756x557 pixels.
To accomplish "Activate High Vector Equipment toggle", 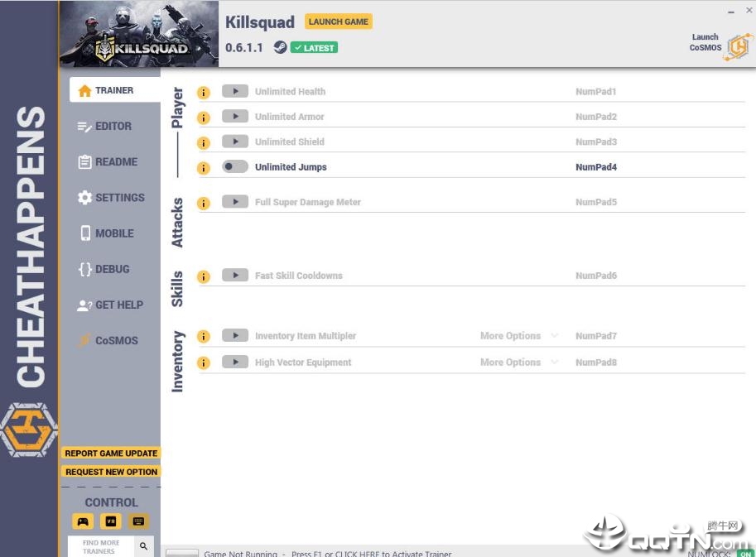I will [235, 362].
